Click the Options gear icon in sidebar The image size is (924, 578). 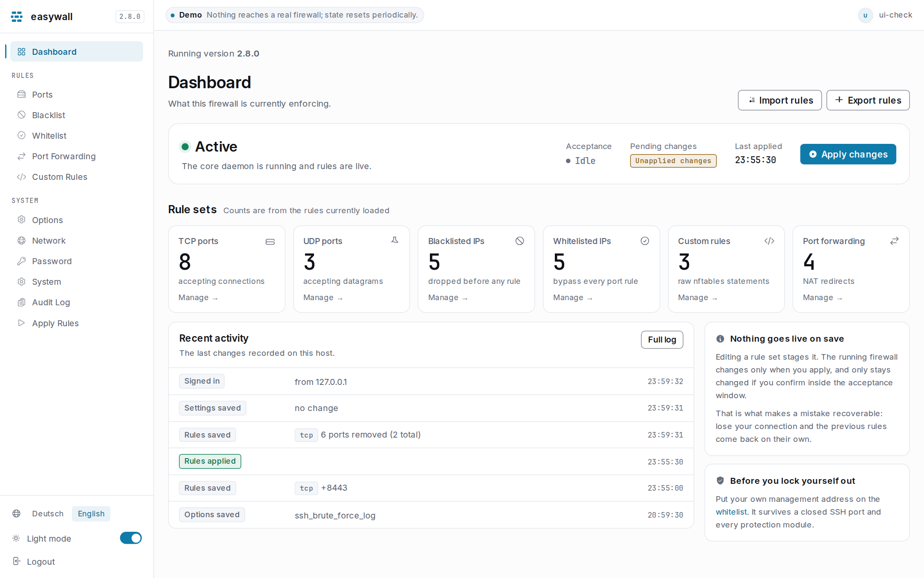click(21, 220)
